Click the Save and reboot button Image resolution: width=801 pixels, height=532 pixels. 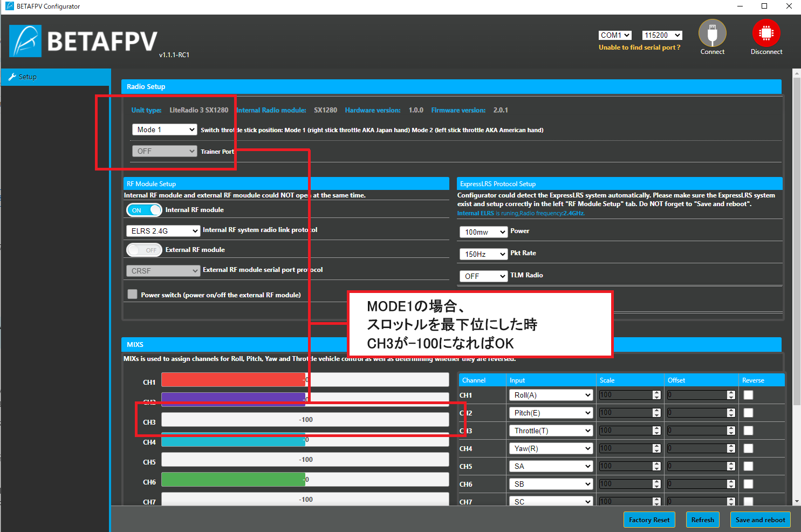[x=761, y=520]
